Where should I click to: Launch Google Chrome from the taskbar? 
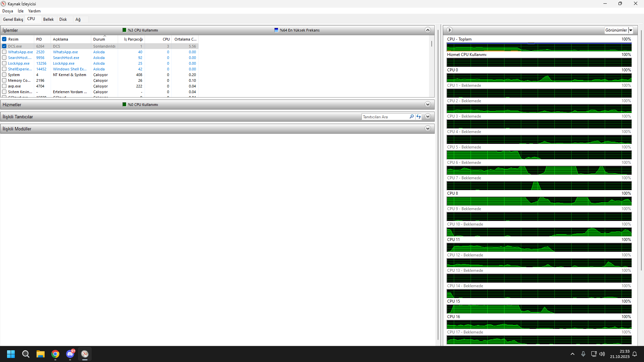pyautogui.click(x=55, y=354)
